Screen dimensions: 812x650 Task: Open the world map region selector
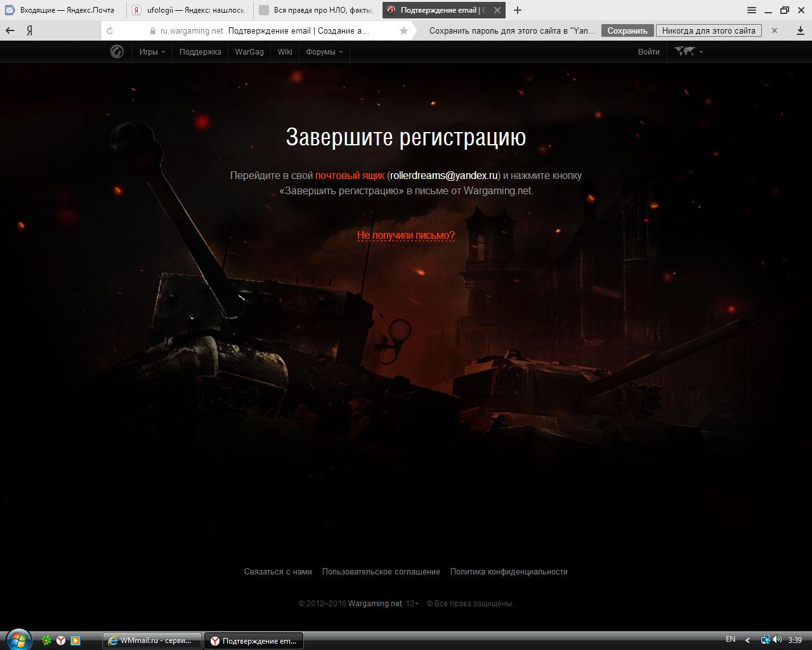[689, 52]
